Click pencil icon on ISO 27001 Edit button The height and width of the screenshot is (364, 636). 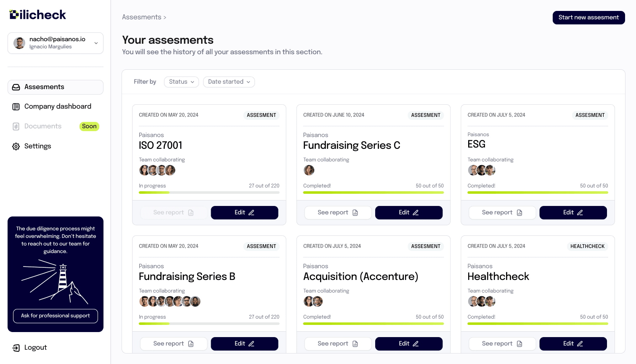pos(252,213)
